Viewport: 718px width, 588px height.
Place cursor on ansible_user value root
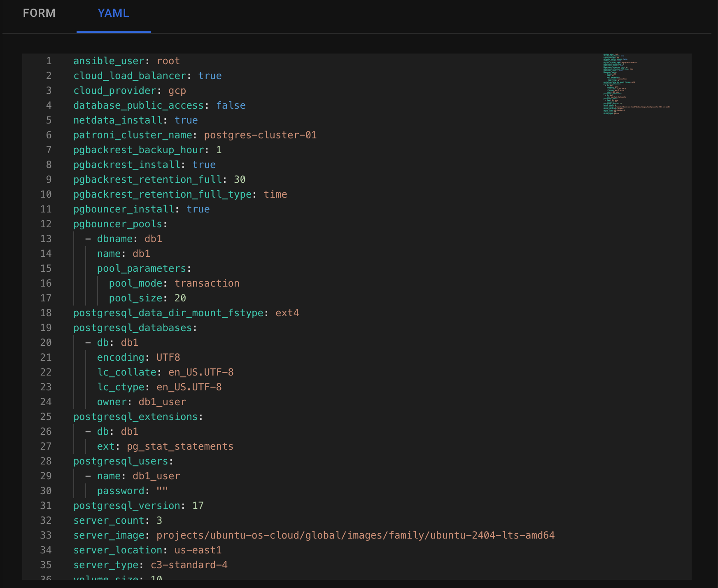click(x=168, y=61)
